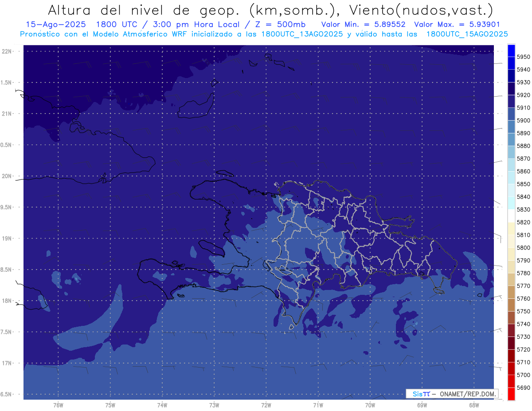Click the 19N latitude label

pos(7,239)
